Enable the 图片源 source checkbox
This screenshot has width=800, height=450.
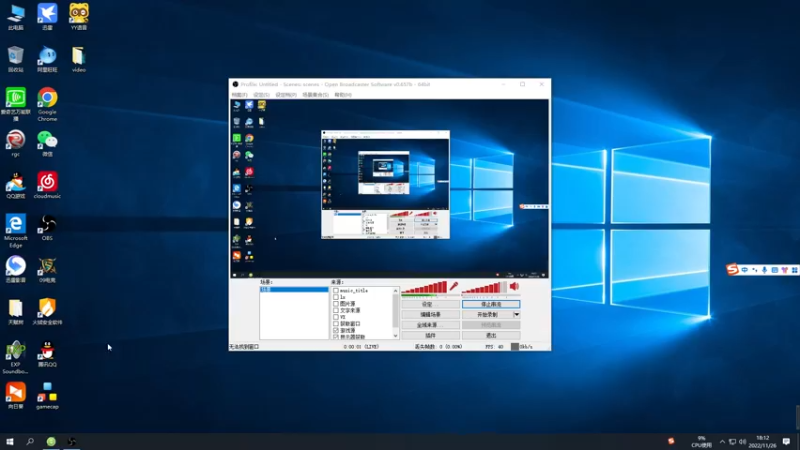pyautogui.click(x=336, y=304)
